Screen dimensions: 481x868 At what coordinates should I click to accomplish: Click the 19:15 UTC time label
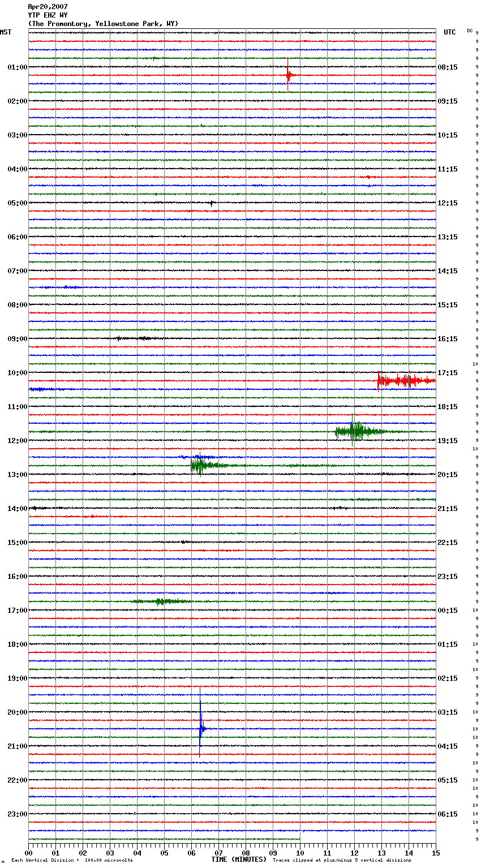(448, 441)
